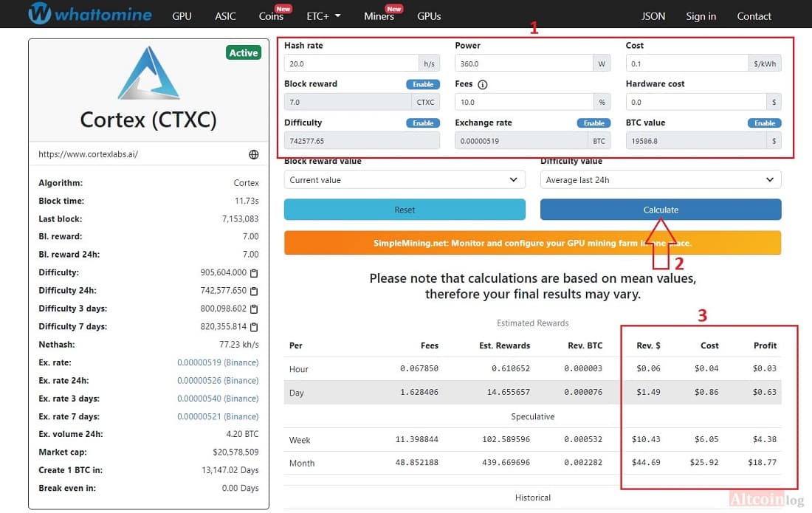The width and height of the screenshot is (812, 513).
Task: Click the Week row revenue $10.43
Action: point(646,439)
